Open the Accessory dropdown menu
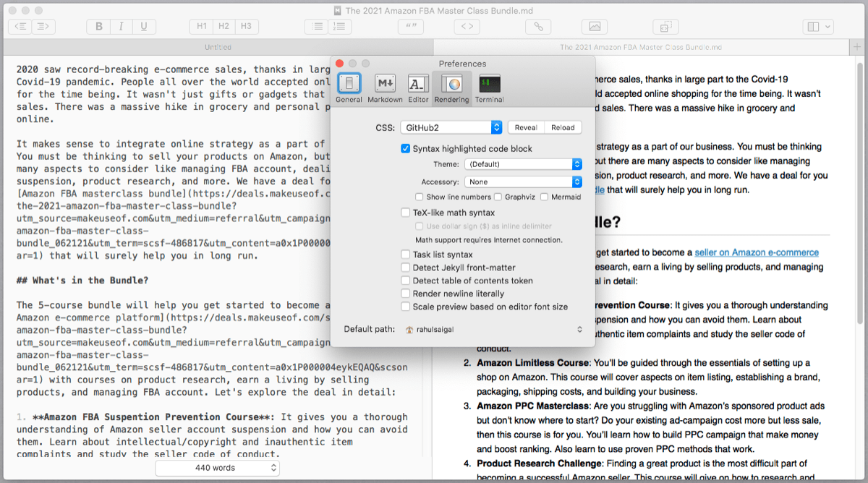This screenshot has height=483, width=868. click(x=523, y=182)
